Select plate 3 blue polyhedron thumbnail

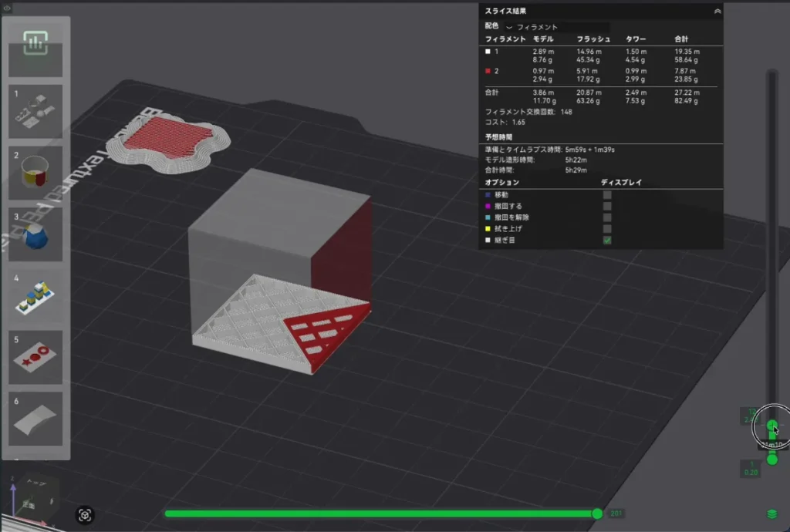pyautogui.click(x=35, y=234)
